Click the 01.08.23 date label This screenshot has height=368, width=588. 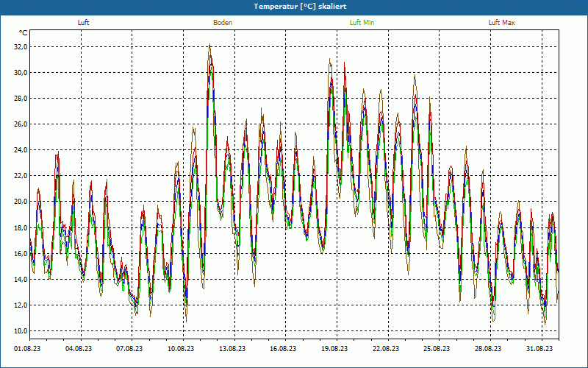tap(27, 349)
